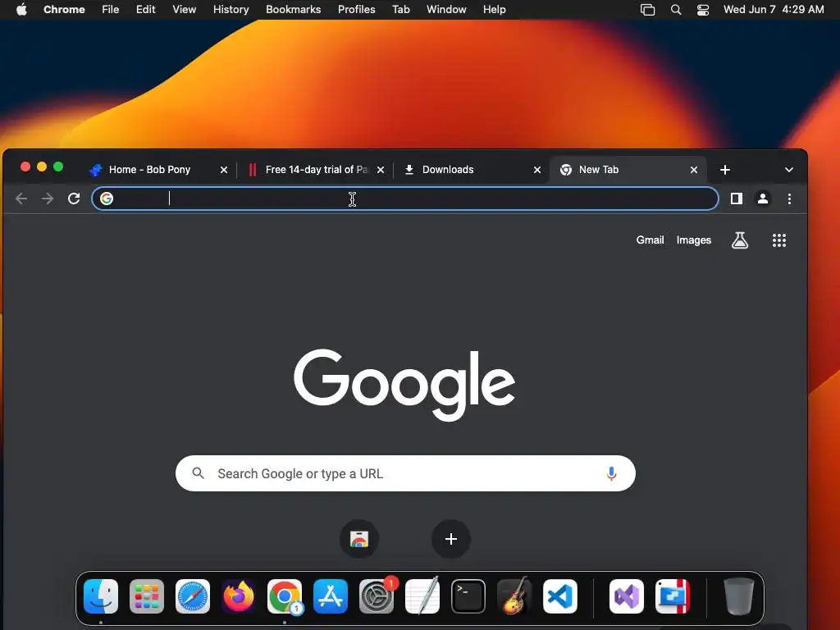Open the Images link

(694, 240)
